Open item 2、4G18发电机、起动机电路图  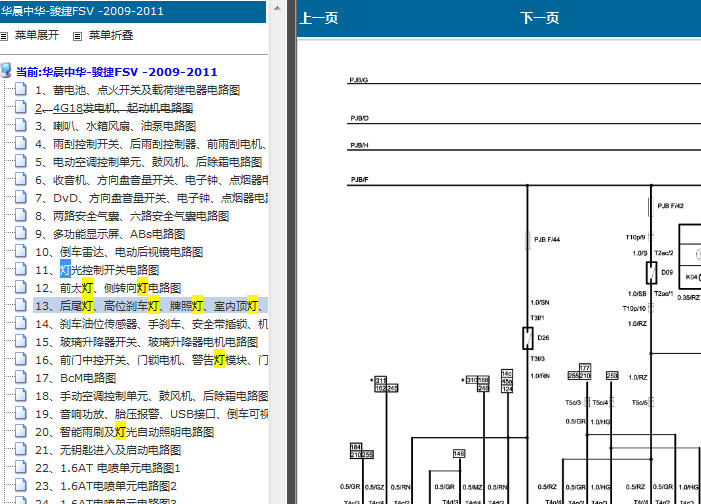point(114,108)
